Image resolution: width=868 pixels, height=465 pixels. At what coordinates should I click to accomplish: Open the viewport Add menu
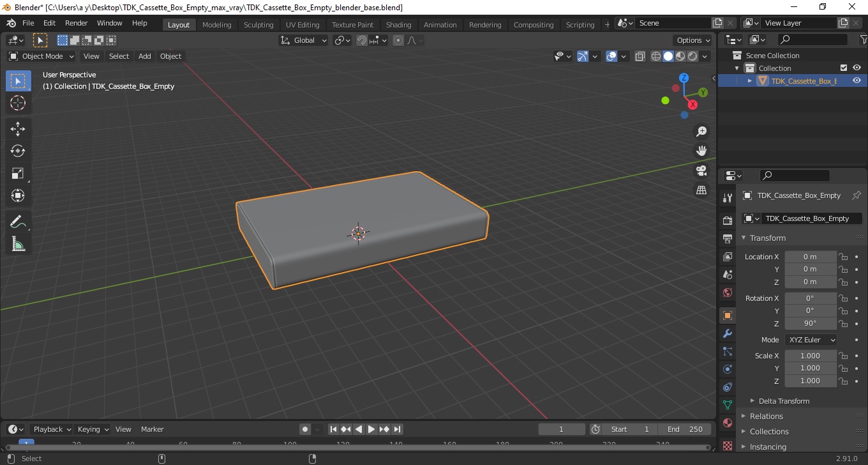(145, 56)
